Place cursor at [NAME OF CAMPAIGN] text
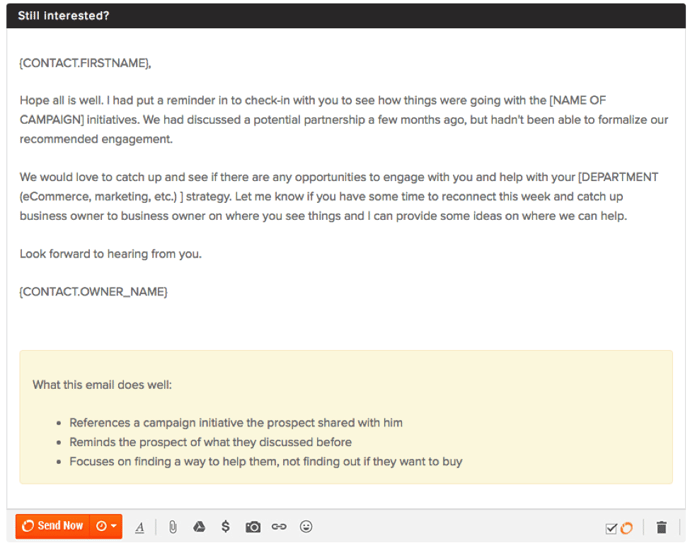The image size is (690, 548). [x=592, y=101]
